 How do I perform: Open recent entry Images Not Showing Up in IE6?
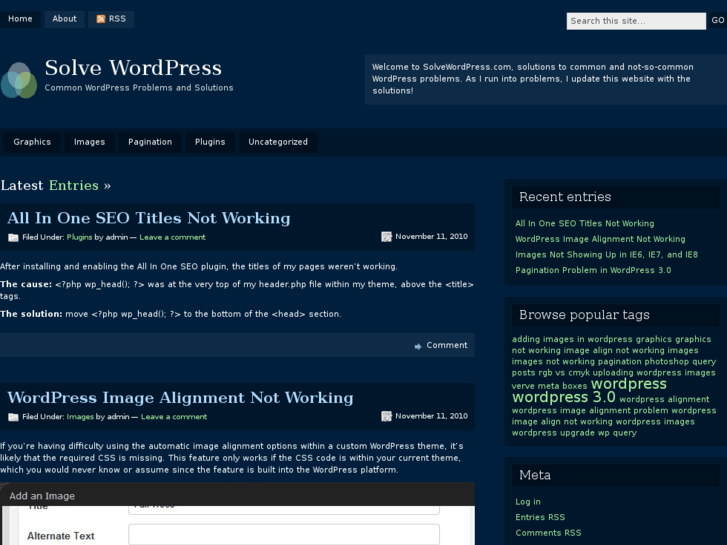point(606,255)
